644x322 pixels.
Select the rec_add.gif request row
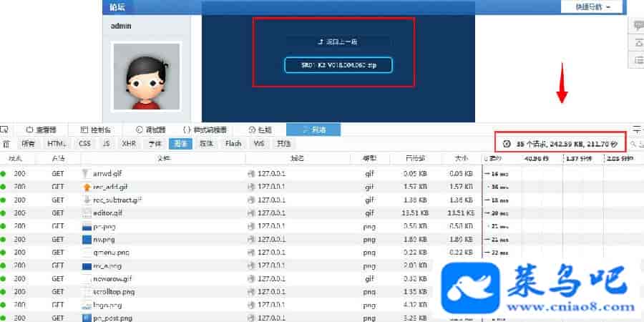pos(322,187)
